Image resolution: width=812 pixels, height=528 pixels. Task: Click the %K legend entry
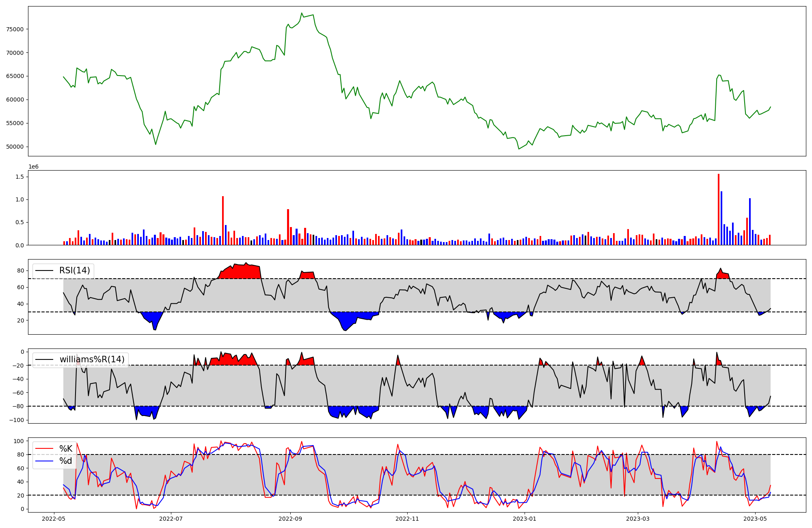tap(66, 449)
